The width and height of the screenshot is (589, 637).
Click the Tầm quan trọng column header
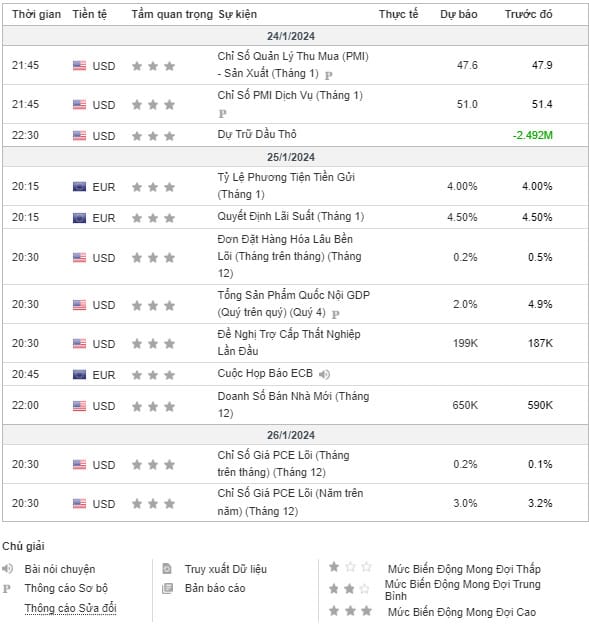pos(172,14)
